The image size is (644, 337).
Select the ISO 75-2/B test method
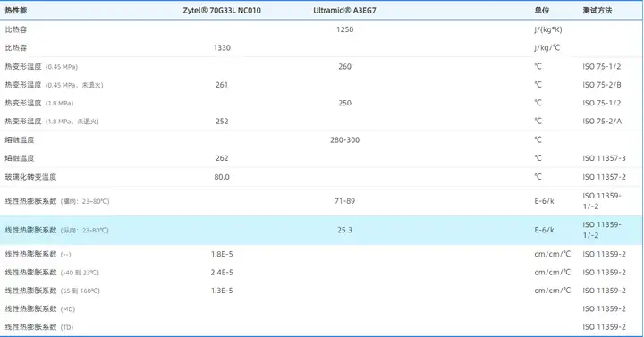pos(602,85)
